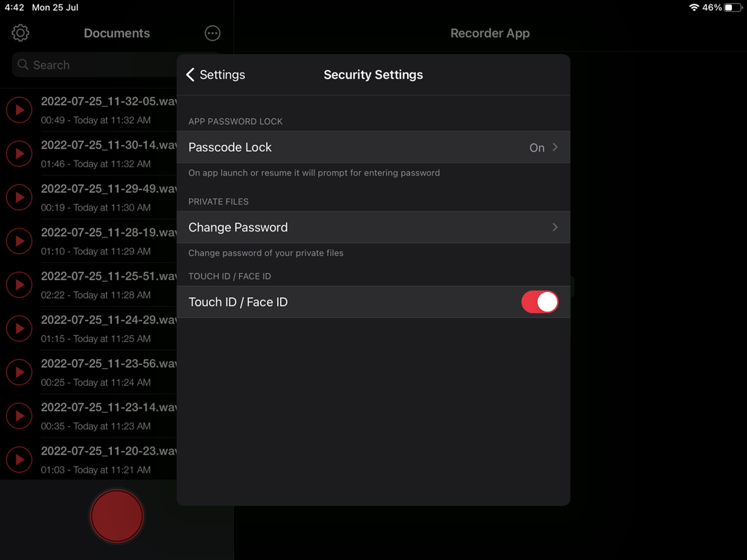
Task: Play recording 2022-07-25_11-30-14.wav
Action: (x=19, y=154)
